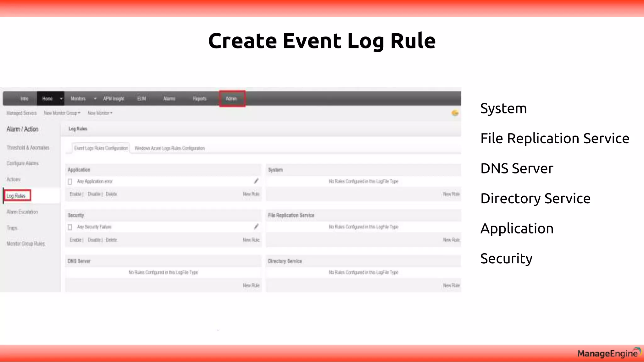The image size is (644, 362).
Task: Open the Monitors tab dropdown arrow
Action: point(95,99)
